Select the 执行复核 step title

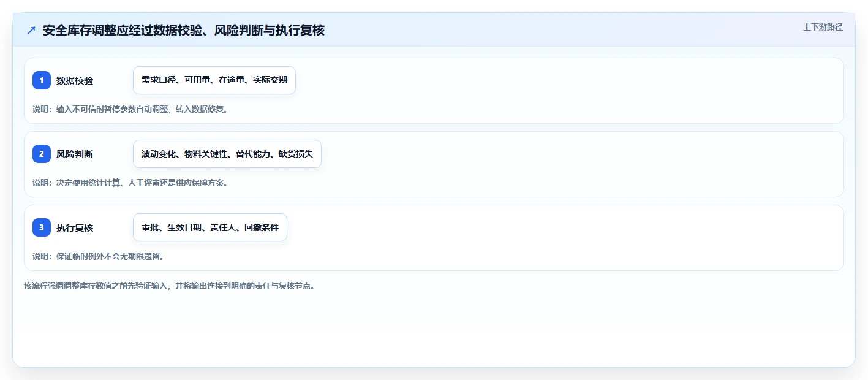click(x=75, y=227)
